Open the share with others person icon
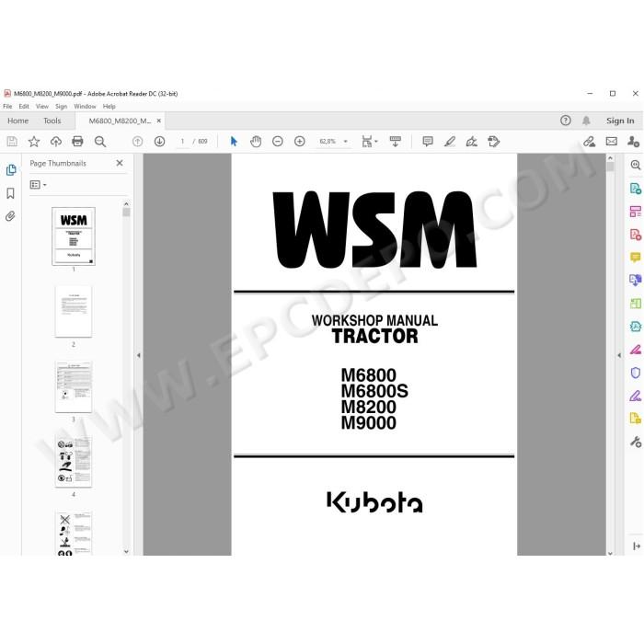Screen dimensions: 644x644 tap(633, 142)
